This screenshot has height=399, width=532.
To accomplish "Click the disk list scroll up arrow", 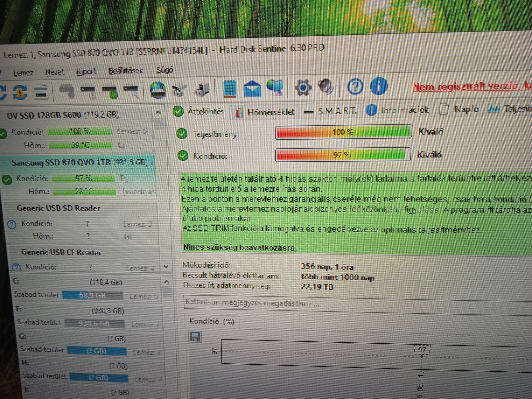I will click(x=158, y=112).
